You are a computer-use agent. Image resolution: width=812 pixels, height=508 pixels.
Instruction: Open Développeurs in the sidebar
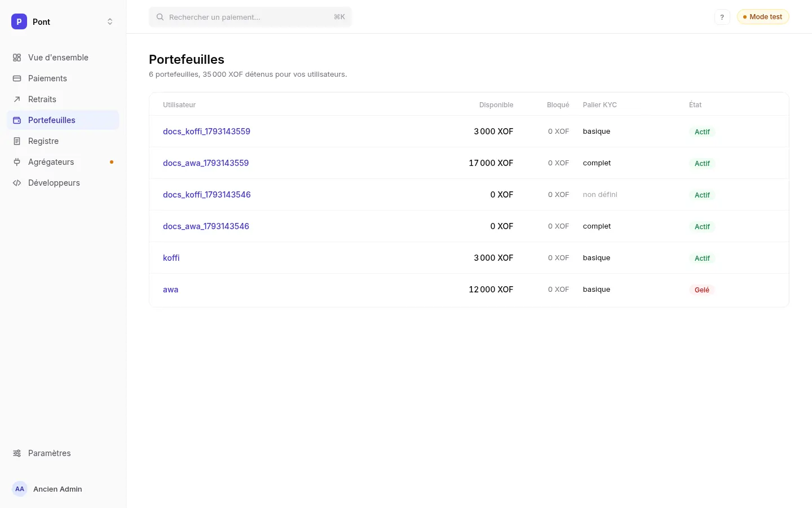point(63,183)
